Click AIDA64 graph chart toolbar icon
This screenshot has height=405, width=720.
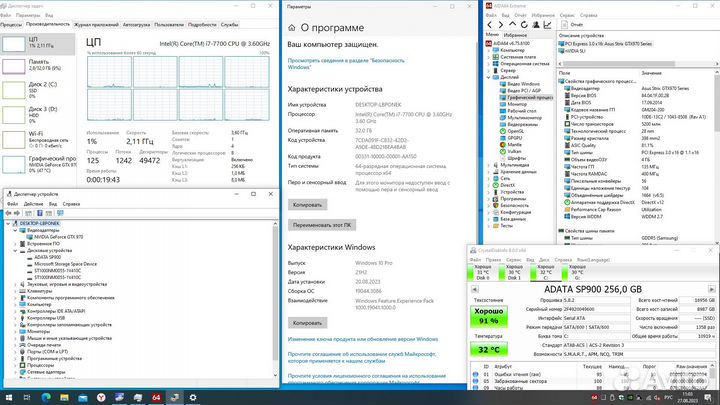click(x=547, y=25)
